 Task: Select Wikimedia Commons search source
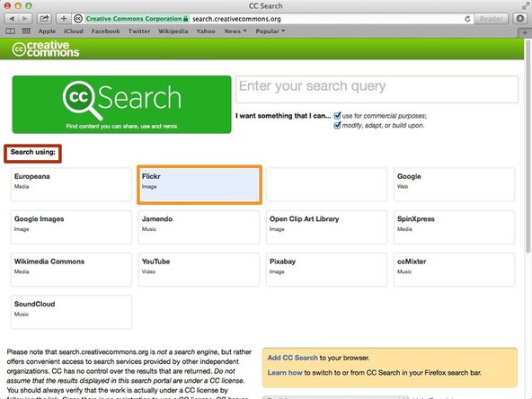click(x=71, y=270)
